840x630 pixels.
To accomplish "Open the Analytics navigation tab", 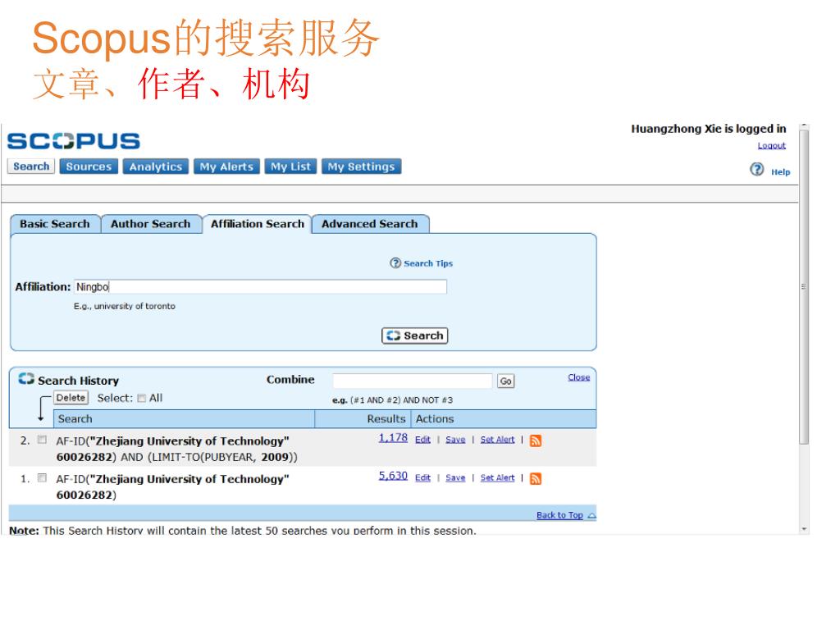I will [156, 167].
